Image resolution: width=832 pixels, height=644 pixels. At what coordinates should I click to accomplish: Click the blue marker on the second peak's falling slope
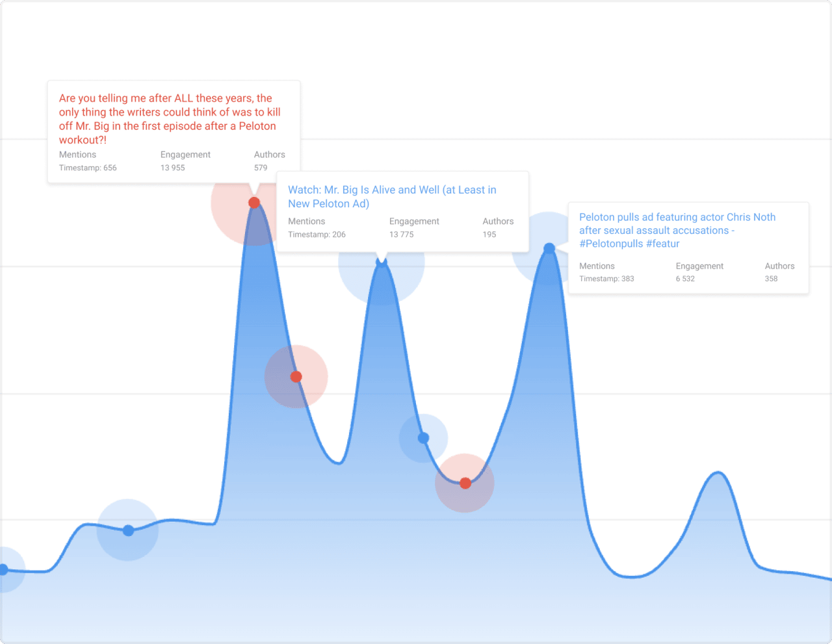click(x=423, y=438)
